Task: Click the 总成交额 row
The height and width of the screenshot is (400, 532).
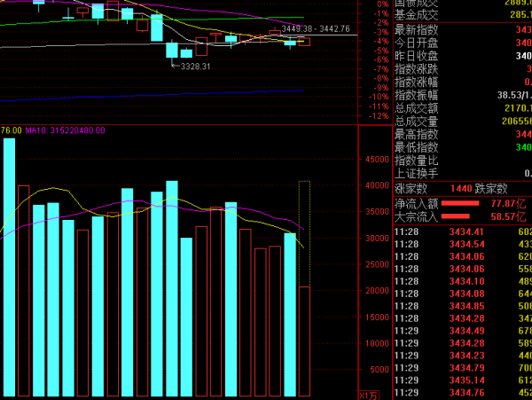Action: (461, 108)
